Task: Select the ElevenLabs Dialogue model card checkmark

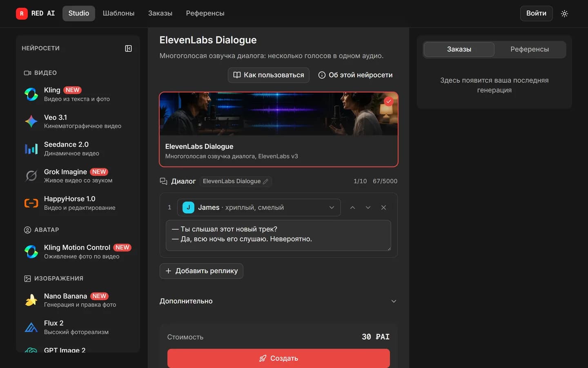Action: point(388,101)
